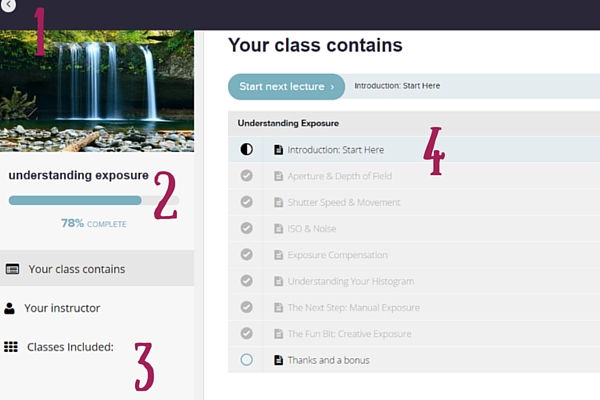Toggle completed check for ISO & Noise

point(246,228)
